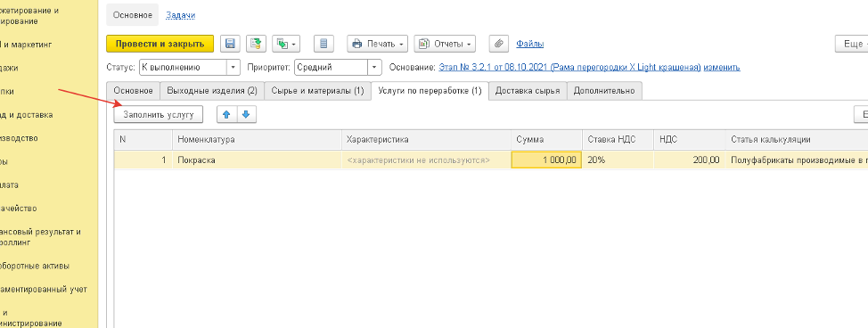868x328 pixels.
Task: Click the Номенклатура column header
Action: [257, 140]
